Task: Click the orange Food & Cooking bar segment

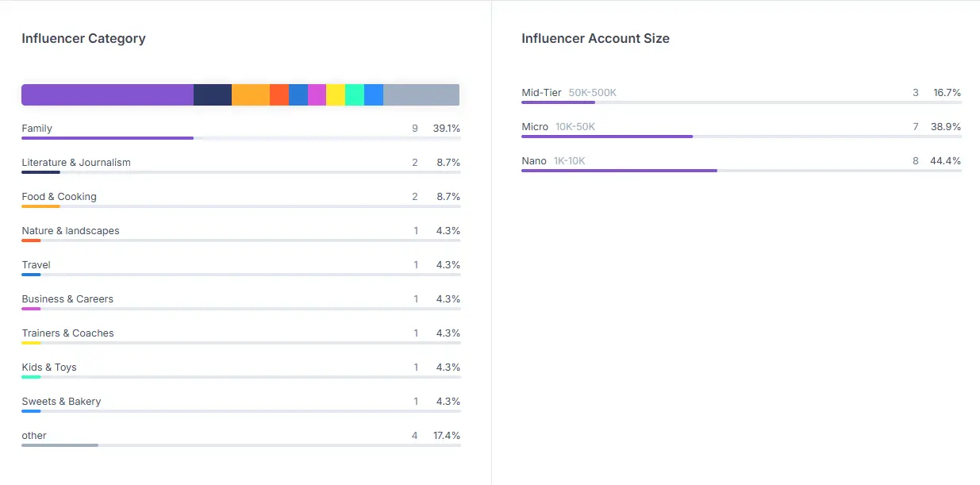Action: point(251,95)
